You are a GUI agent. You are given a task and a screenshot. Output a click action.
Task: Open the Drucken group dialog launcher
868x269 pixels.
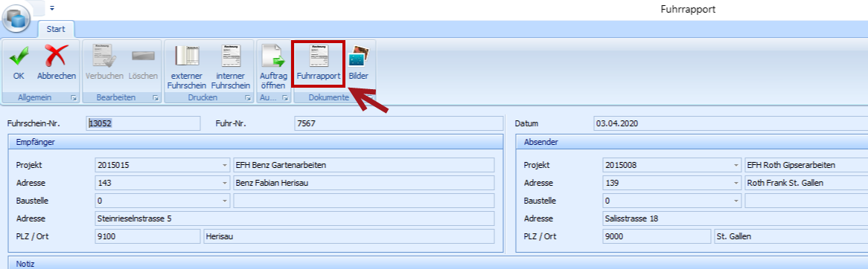pos(247,98)
